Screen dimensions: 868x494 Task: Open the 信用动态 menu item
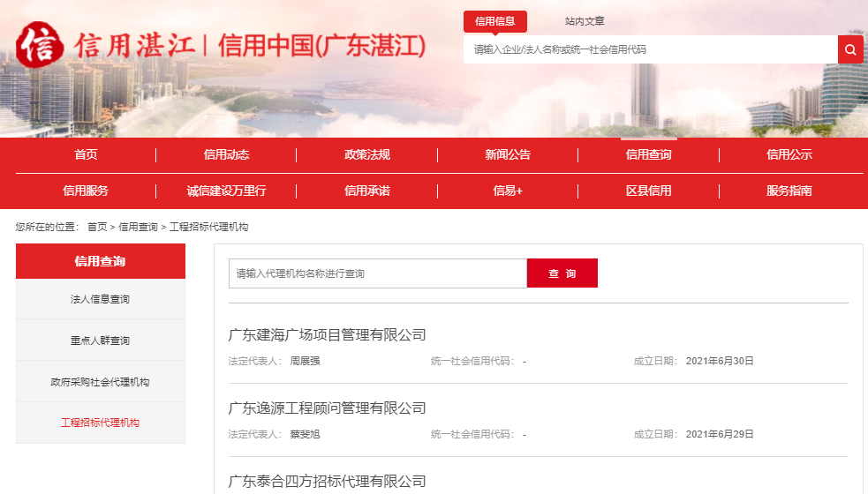pyautogui.click(x=226, y=155)
